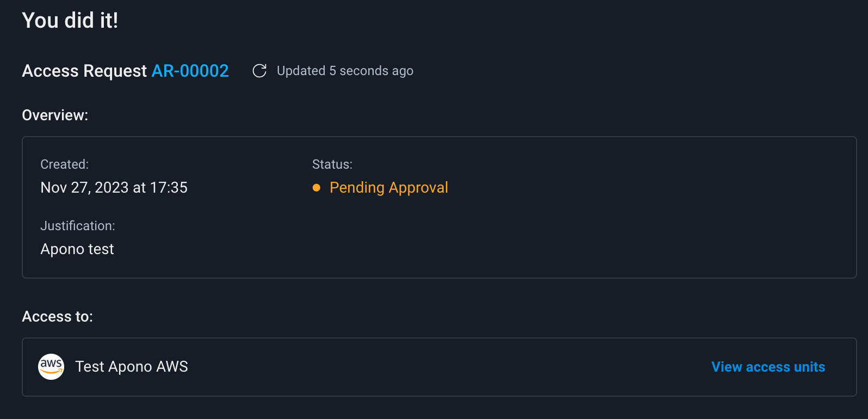Click the Status field label
Image resolution: width=868 pixels, height=419 pixels.
pyautogui.click(x=332, y=164)
